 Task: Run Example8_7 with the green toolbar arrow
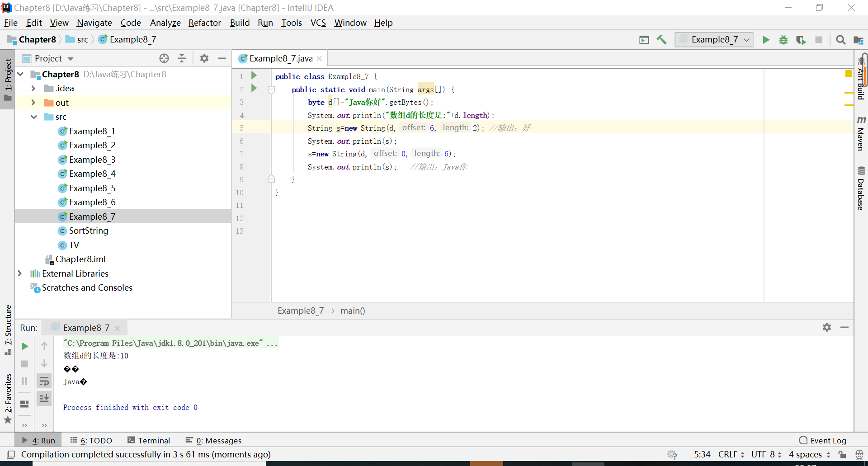click(x=766, y=40)
